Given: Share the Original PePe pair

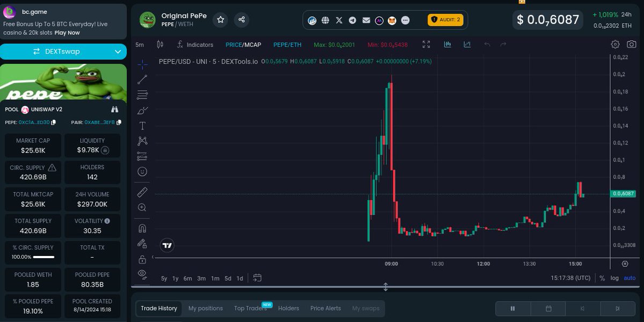Looking at the screenshot, I should click(x=241, y=20).
